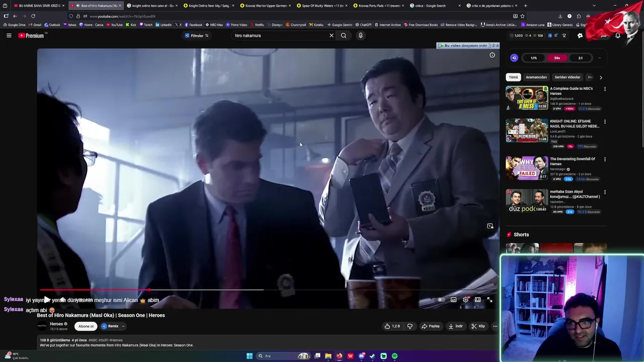This screenshot has width=644, height=362.
Task: Click the search magnifier button
Action: 344,36
